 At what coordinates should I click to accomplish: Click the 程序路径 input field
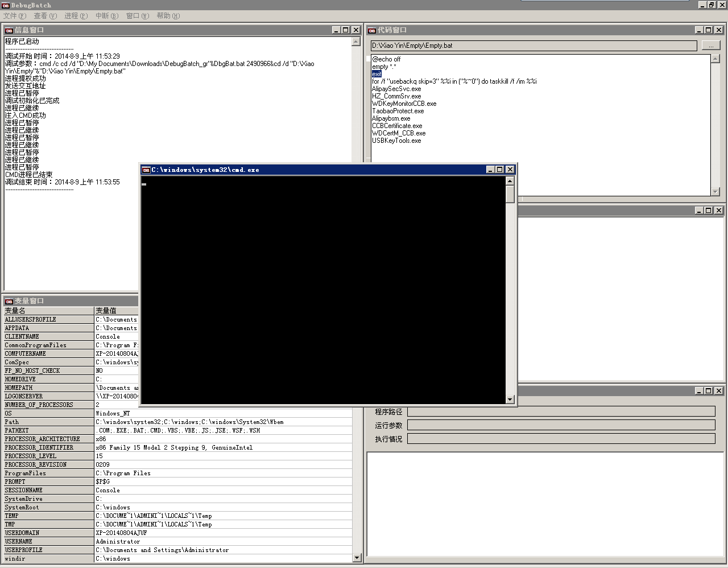[x=561, y=411]
